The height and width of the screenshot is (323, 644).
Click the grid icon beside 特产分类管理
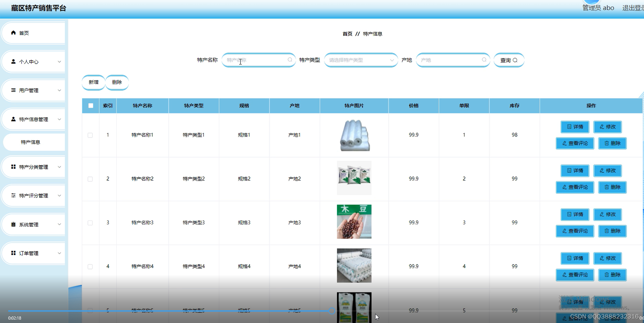pos(13,167)
